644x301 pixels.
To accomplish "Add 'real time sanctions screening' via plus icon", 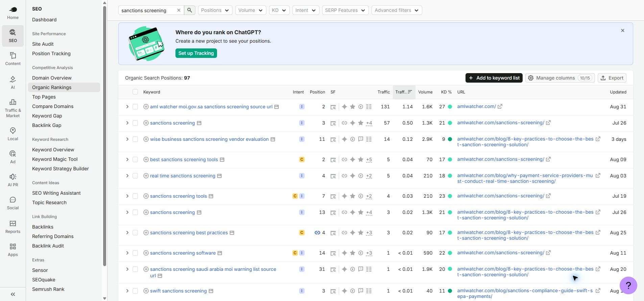I will tap(146, 176).
